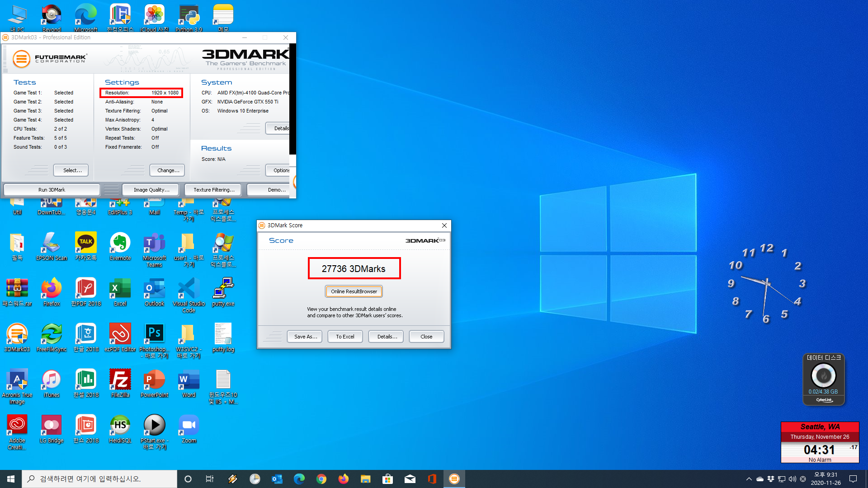The width and height of the screenshot is (868, 488).
Task: Click 27736 3DMarks score text
Action: pyautogui.click(x=354, y=269)
